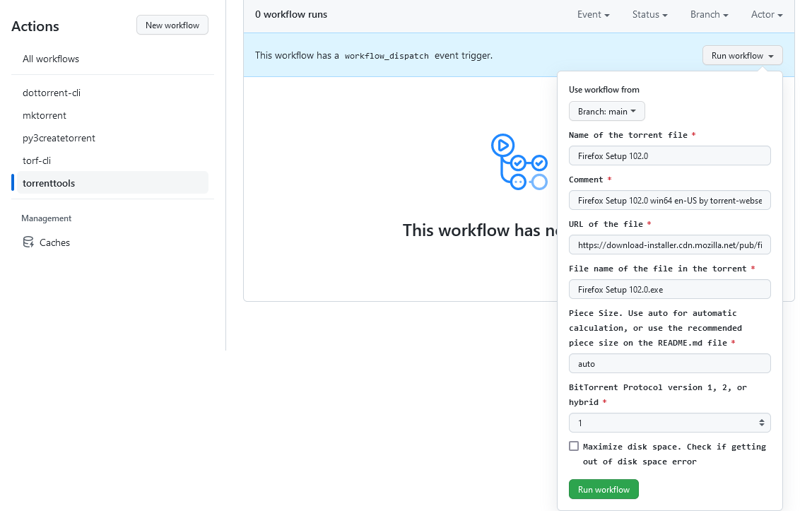Select the torrenttools workflow

click(x=112, y=183)
